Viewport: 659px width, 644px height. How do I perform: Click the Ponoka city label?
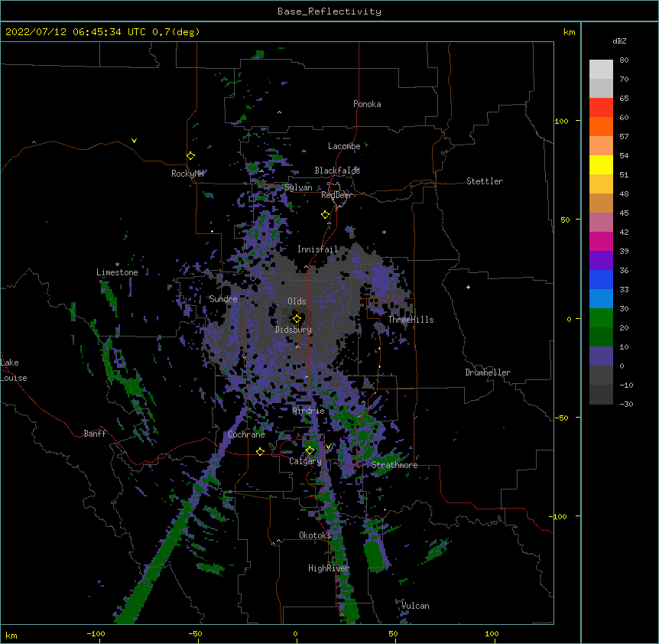pos(367,104)
